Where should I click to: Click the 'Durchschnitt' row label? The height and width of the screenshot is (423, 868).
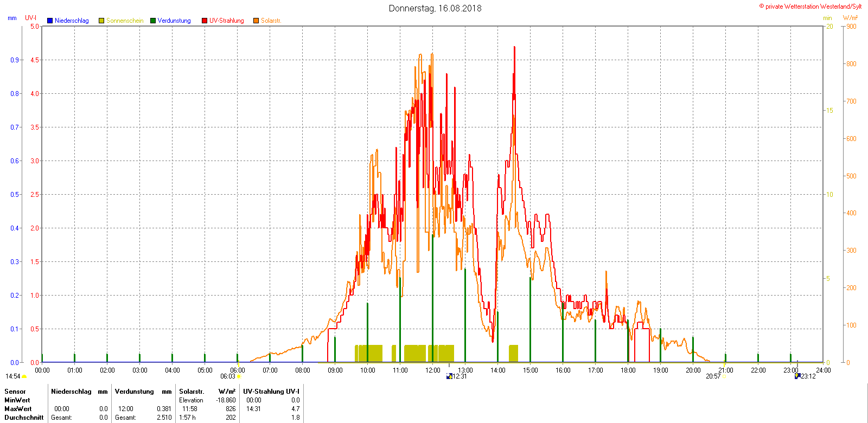point(24,418)
